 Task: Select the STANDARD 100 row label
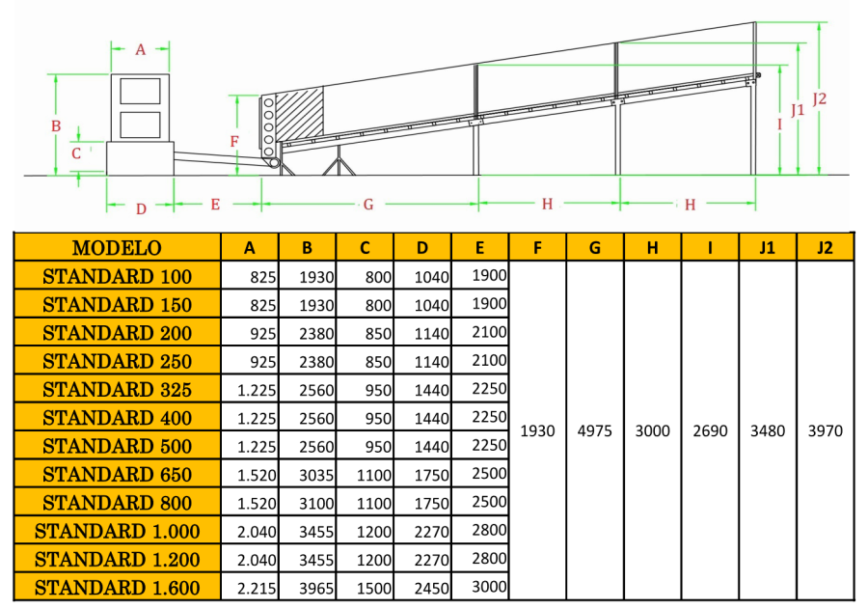[x=117, y=277]
